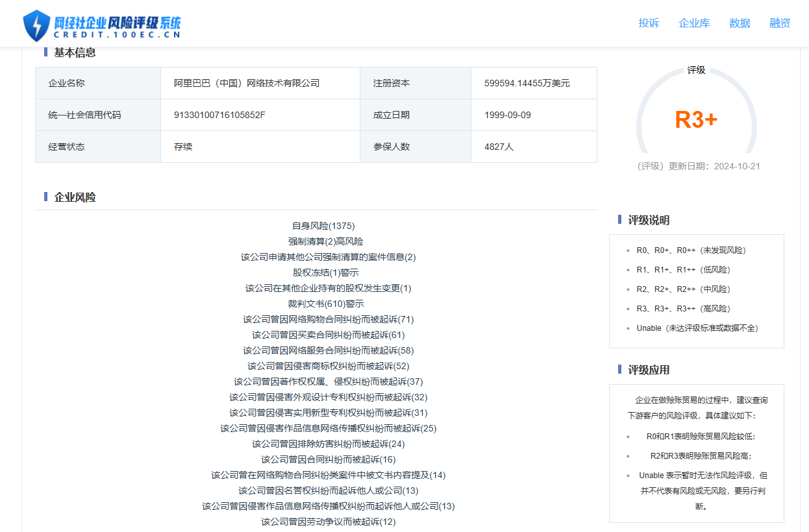809x532 pixels.
Task: Click the R3+ rating gauge
Action: pos(696,120)
